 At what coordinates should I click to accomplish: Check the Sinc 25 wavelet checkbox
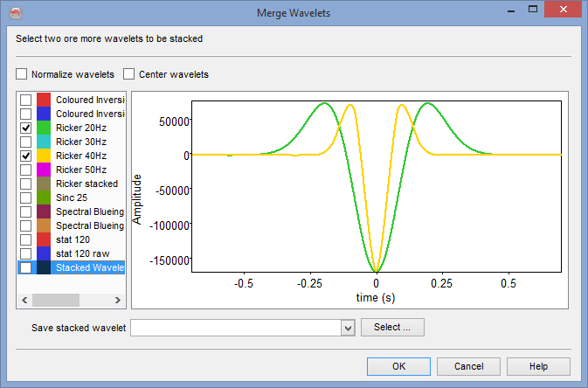(26, 197)
